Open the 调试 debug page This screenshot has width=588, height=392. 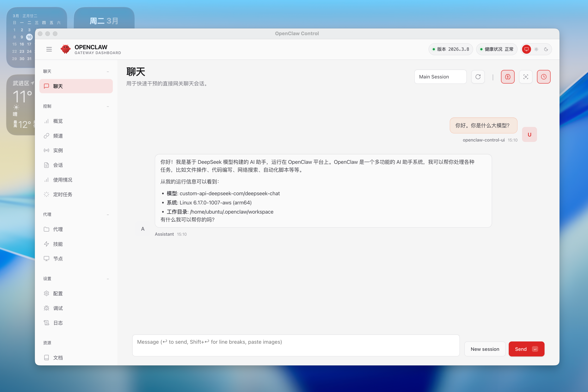point(58,308)
